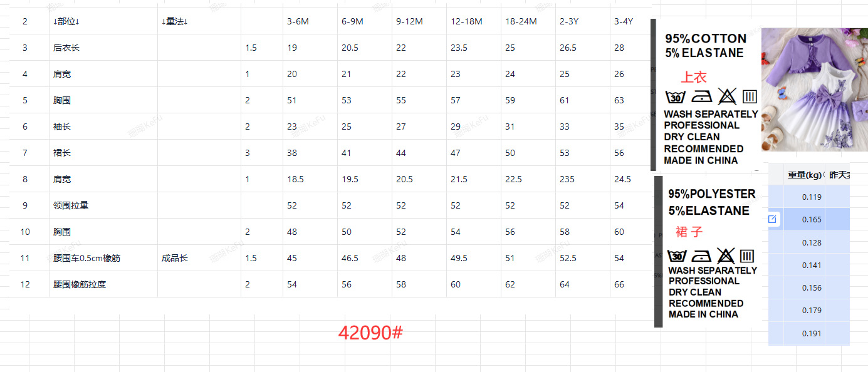
Task: Select the weight value 0.156
Action: coord(812,287)
